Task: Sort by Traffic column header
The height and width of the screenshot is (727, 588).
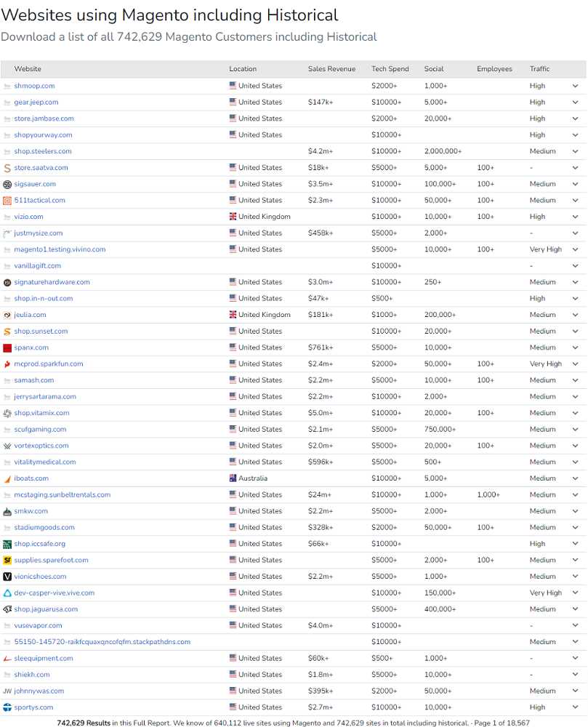Action: click(539, 68)
